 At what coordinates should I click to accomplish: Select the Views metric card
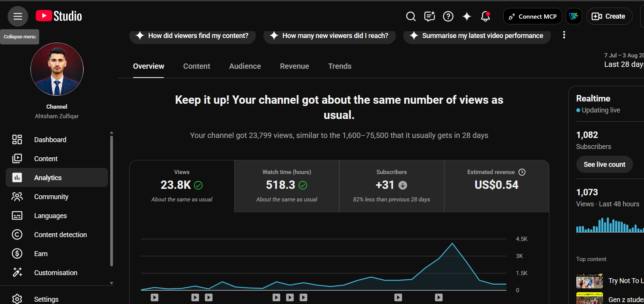(182, 186)
